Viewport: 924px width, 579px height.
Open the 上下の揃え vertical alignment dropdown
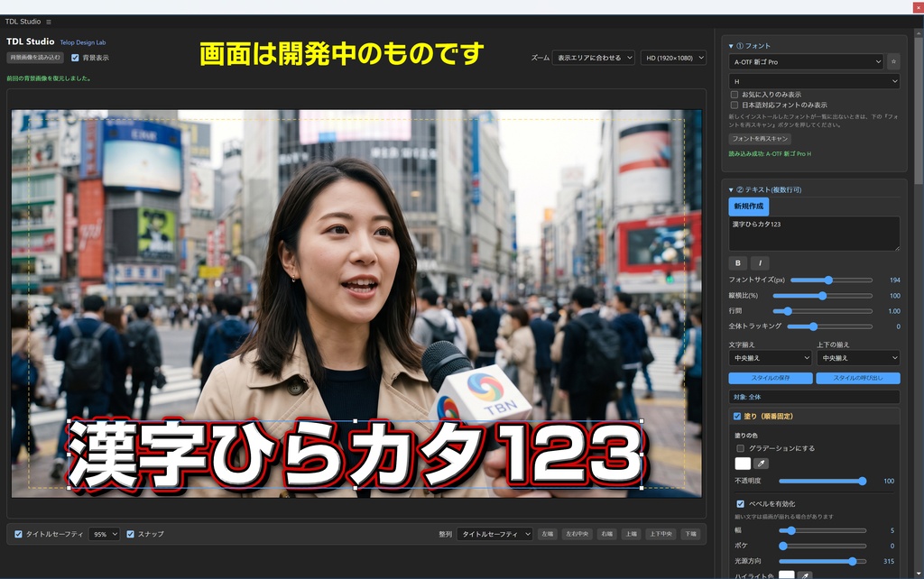858,357
